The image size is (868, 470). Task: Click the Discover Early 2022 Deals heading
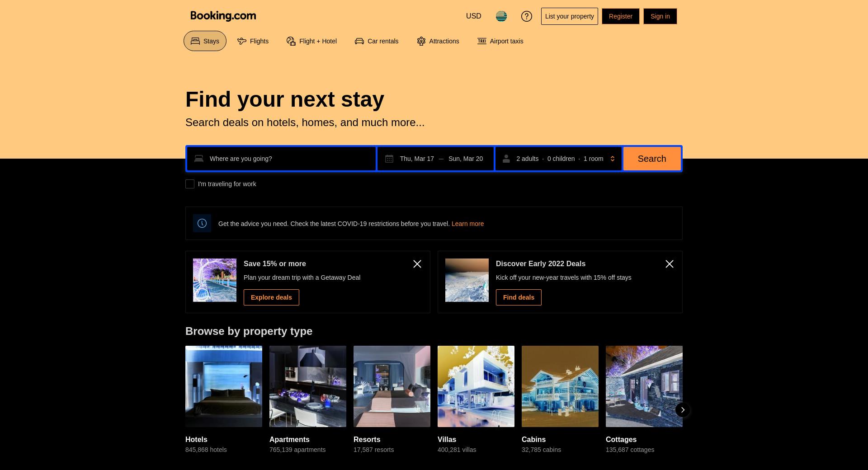coord(540,263)
